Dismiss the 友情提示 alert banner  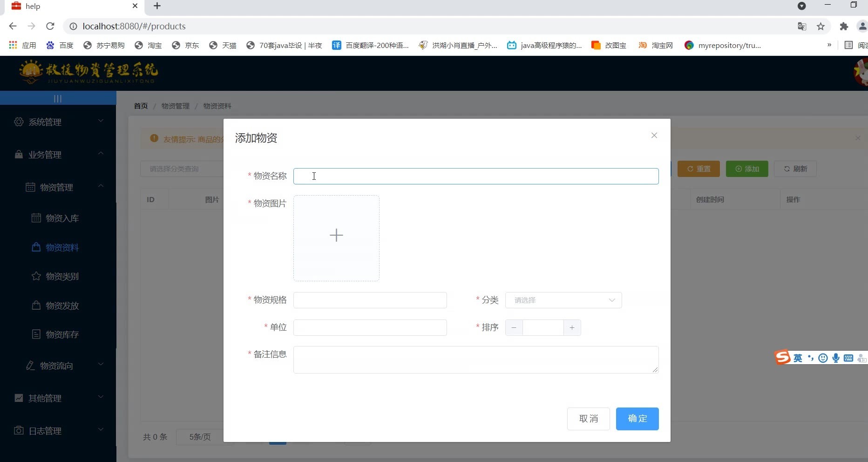pos(858,138)
